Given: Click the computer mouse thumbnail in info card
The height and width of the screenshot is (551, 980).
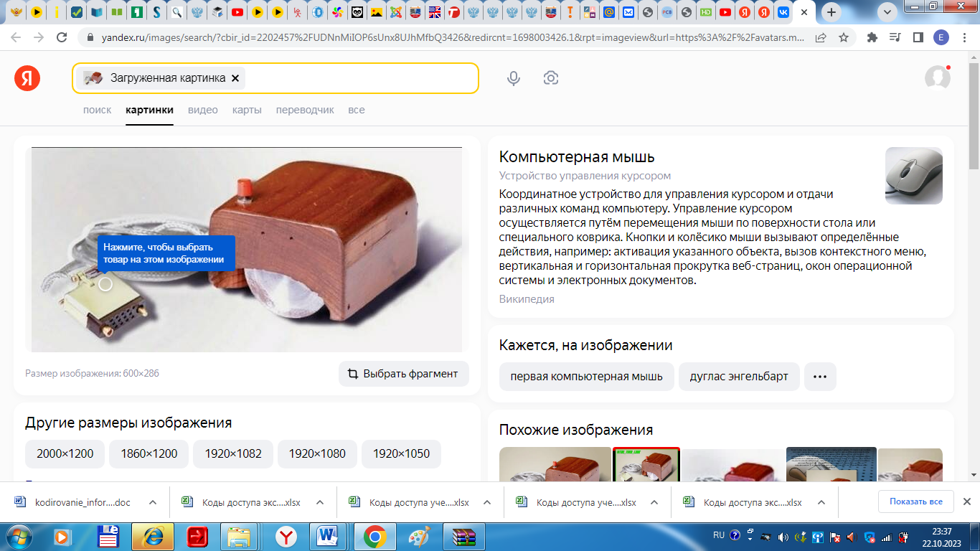Looking at the screenshot, I should [x=913, y=176].
